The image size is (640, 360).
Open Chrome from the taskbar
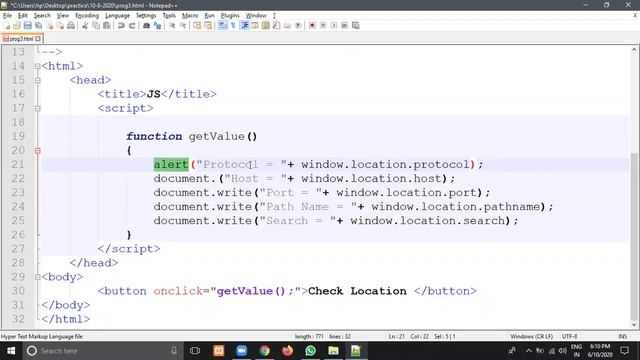264,351
